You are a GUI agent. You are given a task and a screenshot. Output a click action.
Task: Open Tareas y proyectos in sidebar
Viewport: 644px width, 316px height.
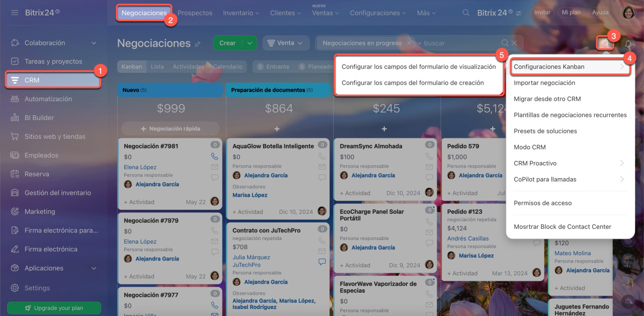tap(53, 61)
